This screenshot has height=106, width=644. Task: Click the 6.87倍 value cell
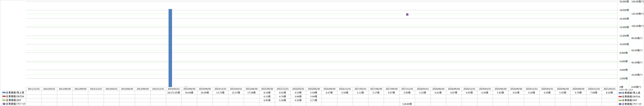click(x=454, y=93)
